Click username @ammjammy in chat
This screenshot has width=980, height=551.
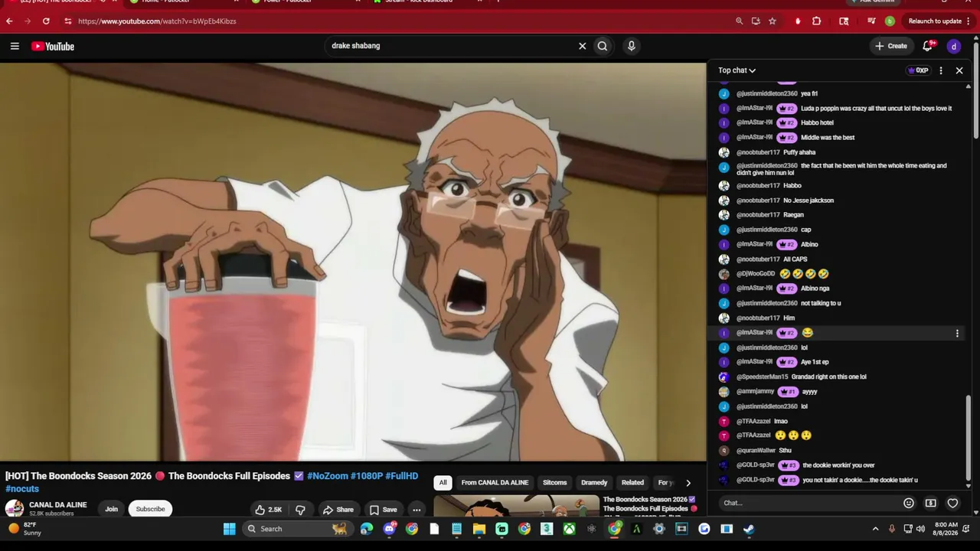click(755, 392)
